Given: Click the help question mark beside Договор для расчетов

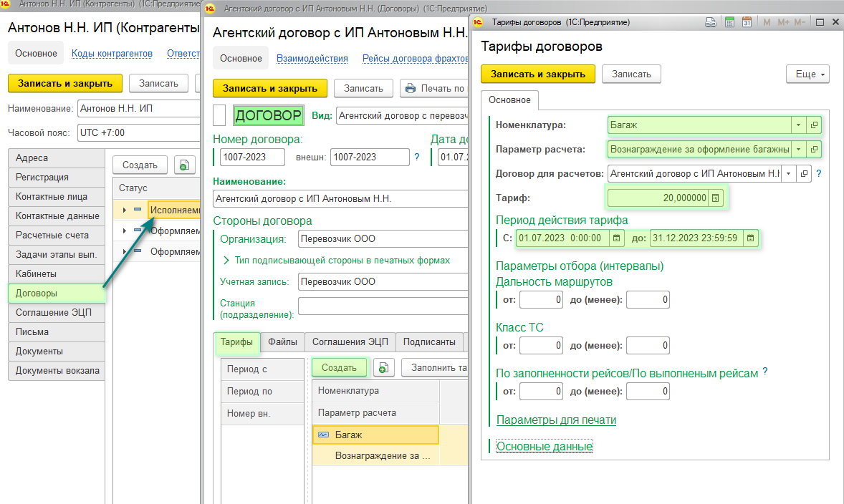Looking at the screenshot, I should pyautogui.click(x=819, y=173).
